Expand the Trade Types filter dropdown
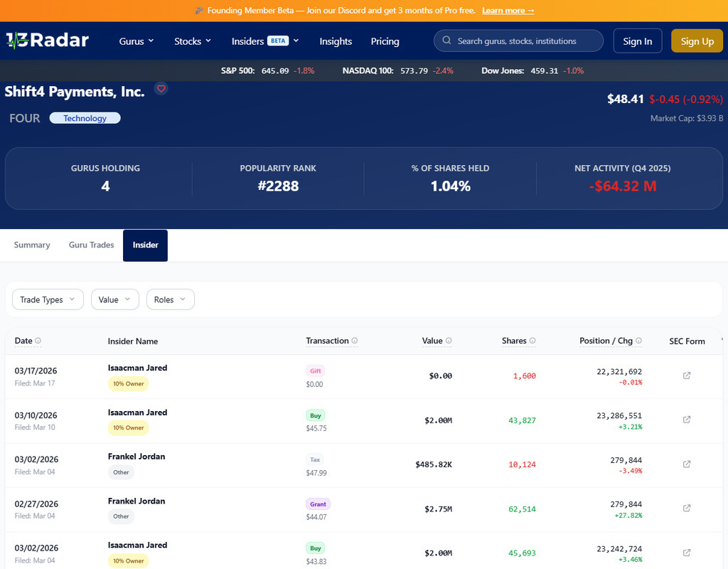Viewport: 728px width, 569px height. click(48, 299)
